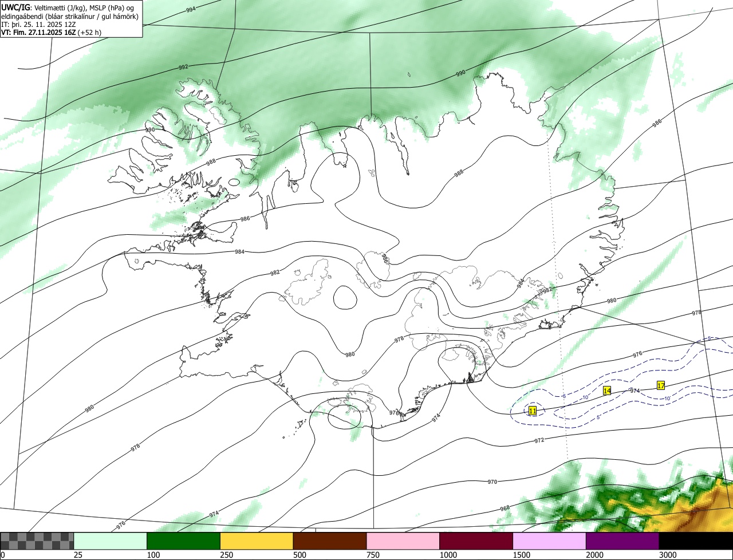This screenshot has height=560, width=733.
Task: Click the valid time 'VT: Fim. 27.11.2025 16Z'
Action: point(38,33)
